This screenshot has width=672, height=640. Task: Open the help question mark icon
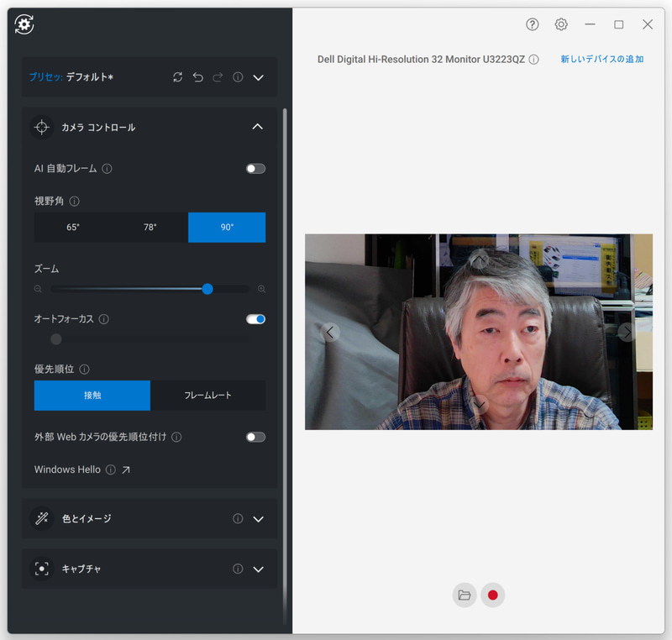click(533, 24)
